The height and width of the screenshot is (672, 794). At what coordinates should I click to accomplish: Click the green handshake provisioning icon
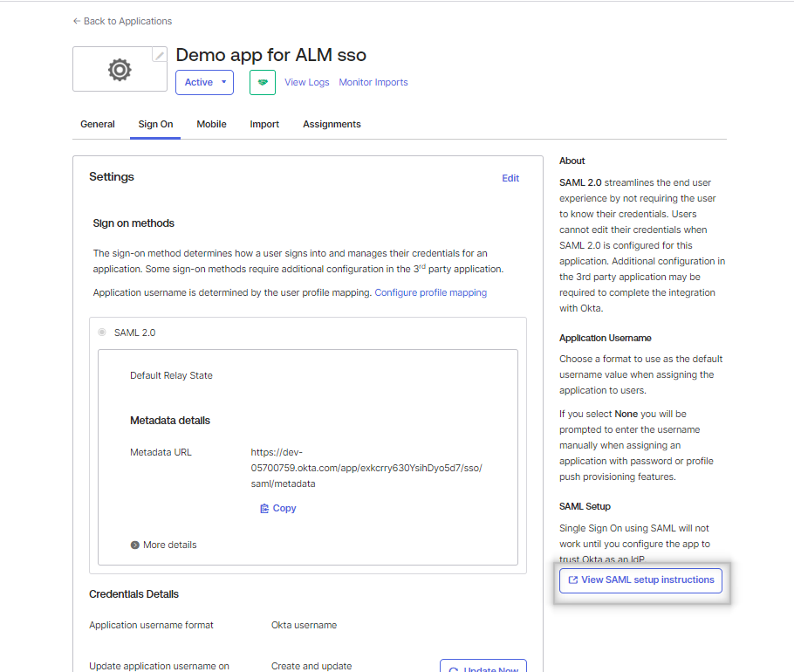[x=263, y=82]
